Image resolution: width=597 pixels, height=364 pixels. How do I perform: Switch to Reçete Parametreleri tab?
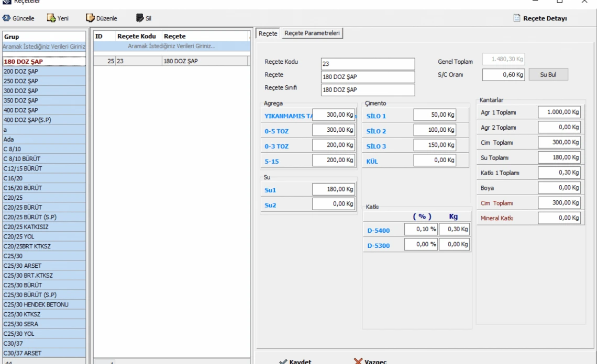click(x=312, y=33)
